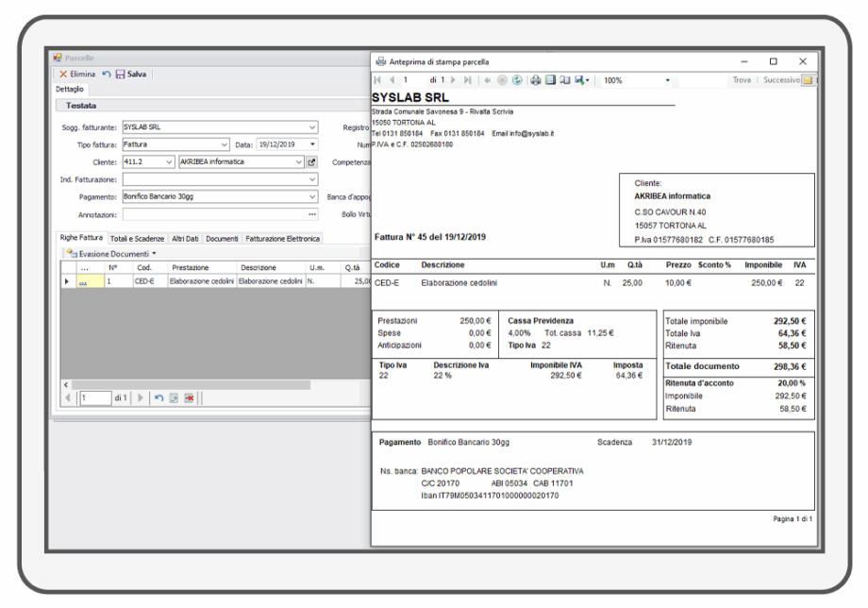868x608 pixels.
Task: Switch to the Altri Dati tab
Action: 185,239
